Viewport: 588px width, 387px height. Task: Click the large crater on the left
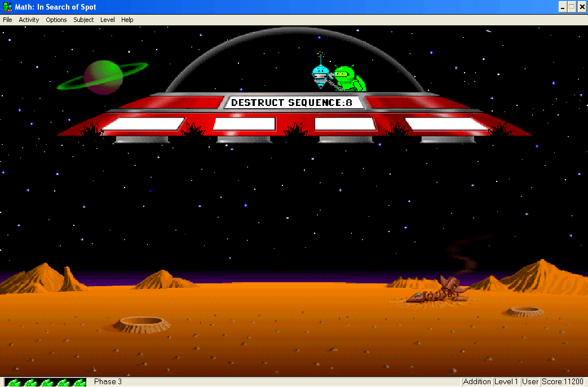[142, 324]
